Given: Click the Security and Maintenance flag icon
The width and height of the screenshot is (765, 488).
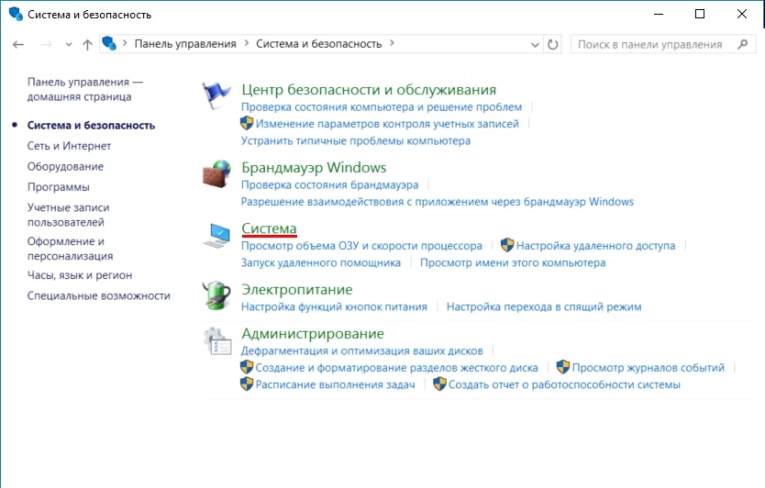Looking at the screenshot, I should (x=217, y=94).
